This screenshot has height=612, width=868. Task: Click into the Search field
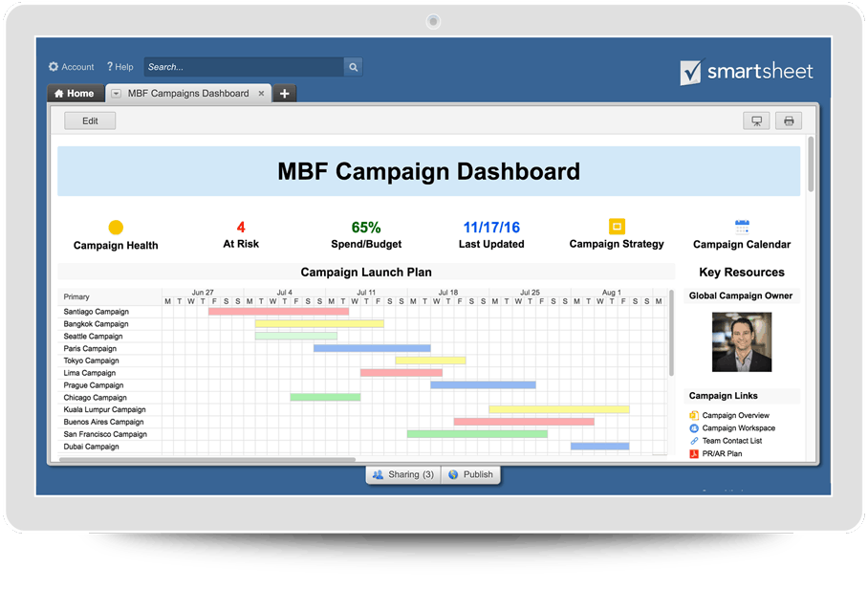pos(244,67)
